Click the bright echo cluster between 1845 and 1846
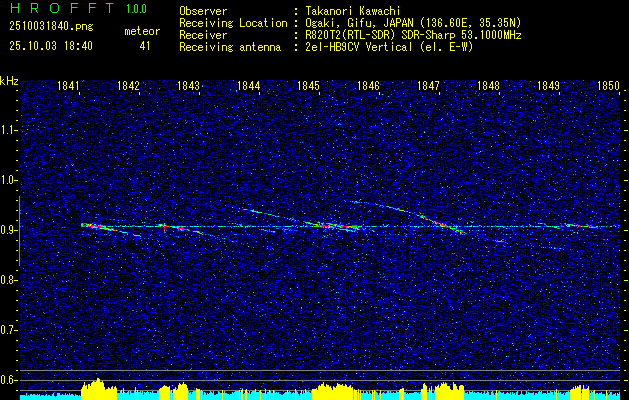Image resolution: width=629 pixels, height=400 pixels. point(331,225)
